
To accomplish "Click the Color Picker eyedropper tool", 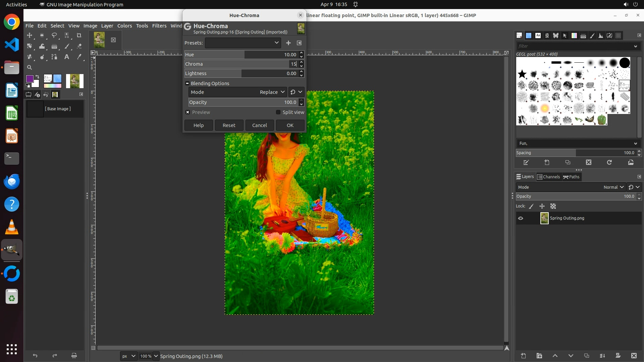I will coord(79,57).
